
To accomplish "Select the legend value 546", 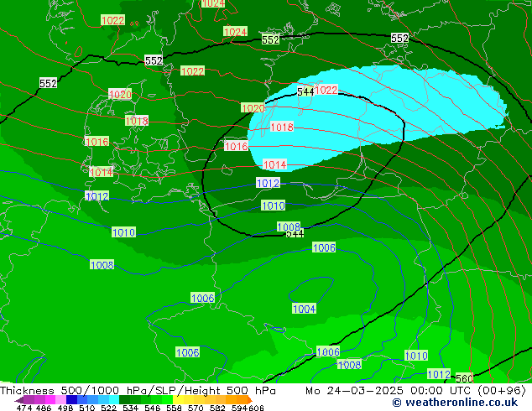I will 153,408.
